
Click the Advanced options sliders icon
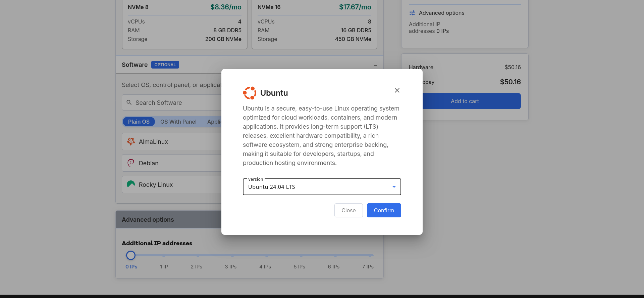tap(412, 13)
